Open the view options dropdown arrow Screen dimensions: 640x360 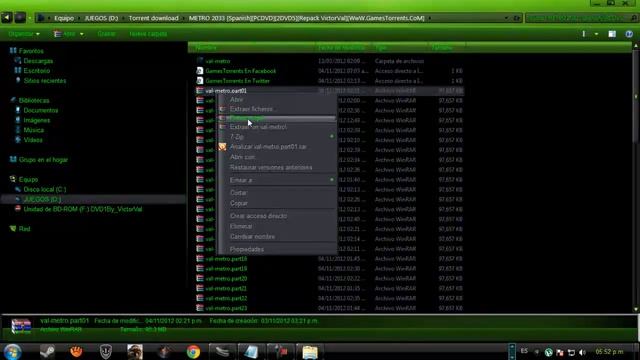pyautogui.click(x=596, y=34)
